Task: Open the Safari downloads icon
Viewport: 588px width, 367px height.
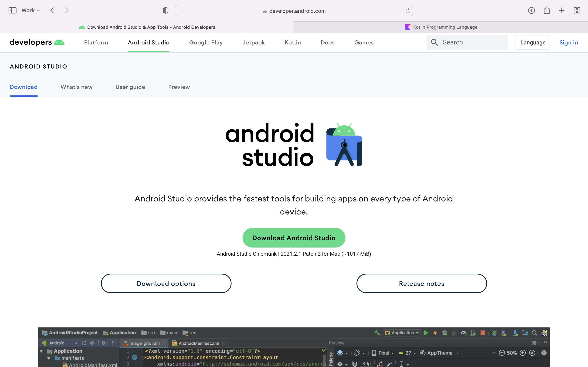Action: [x=531, y=10]
